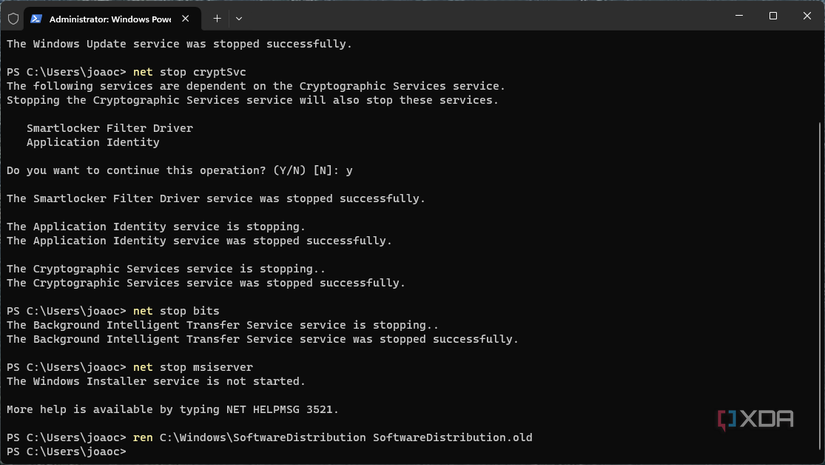Click the "NET HELPMSG 3521" help line

[x=173, y=409]
